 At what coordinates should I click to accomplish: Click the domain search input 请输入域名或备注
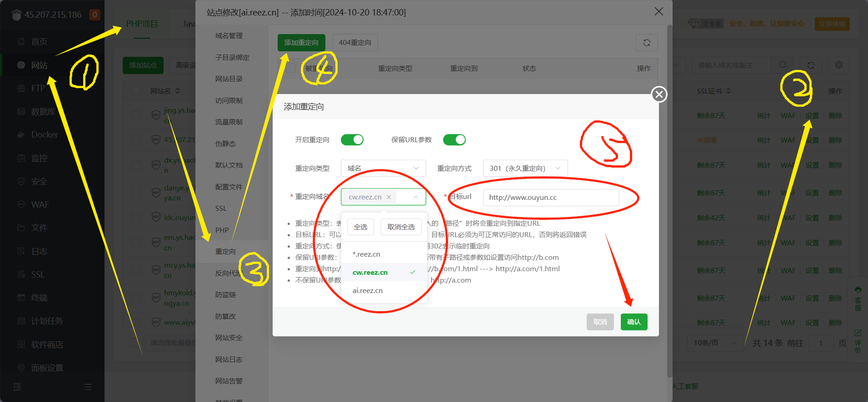coord(732,65)
